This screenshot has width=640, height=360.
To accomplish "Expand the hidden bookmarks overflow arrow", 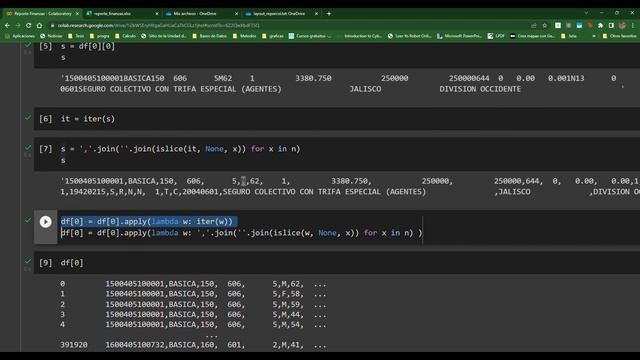I will coord(594,36).
